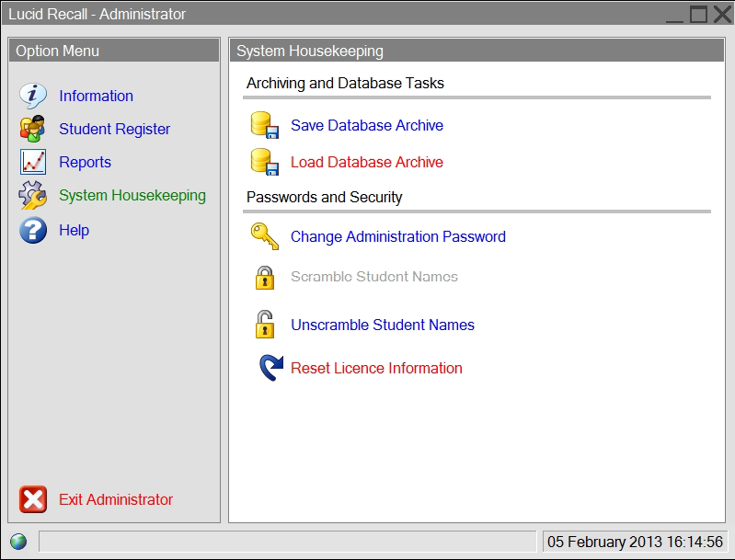Click the Reports chart icon

(x=33, y=162)
